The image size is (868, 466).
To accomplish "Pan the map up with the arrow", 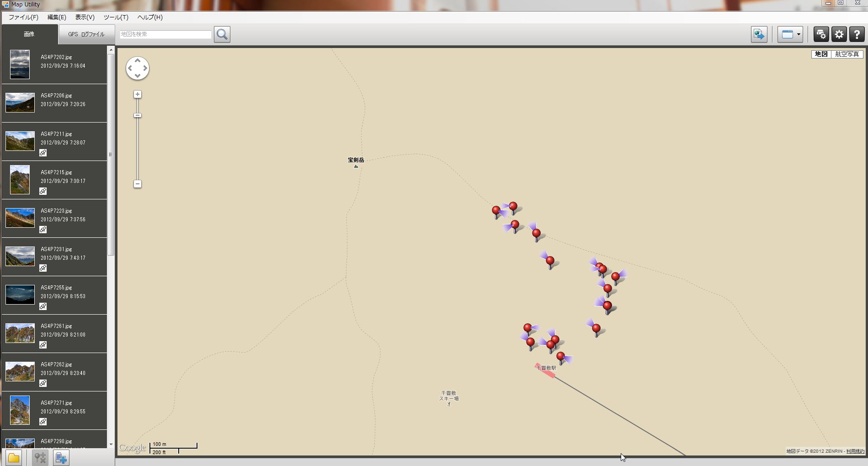I will pyautogui.click(x=138, y=60).
